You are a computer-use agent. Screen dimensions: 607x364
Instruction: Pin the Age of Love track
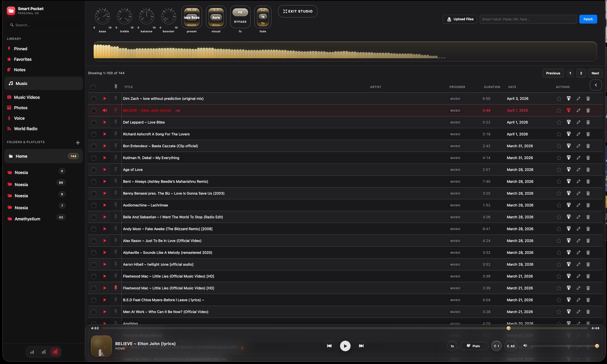click(116, 169)
